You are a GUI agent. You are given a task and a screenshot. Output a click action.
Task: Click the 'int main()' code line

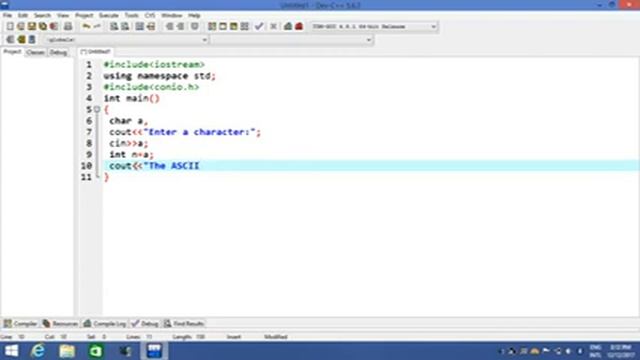[x=131, y=98]
